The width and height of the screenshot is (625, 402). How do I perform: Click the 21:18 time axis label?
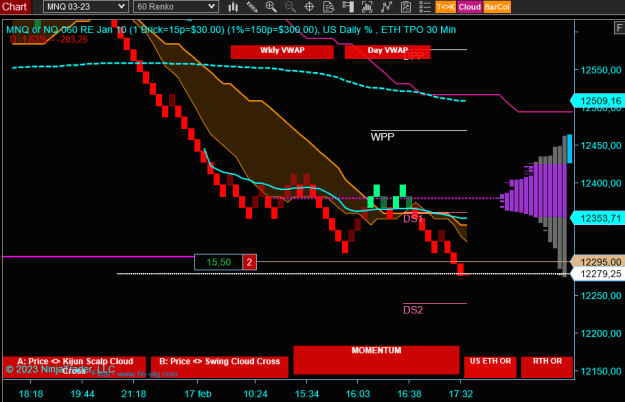134,394
